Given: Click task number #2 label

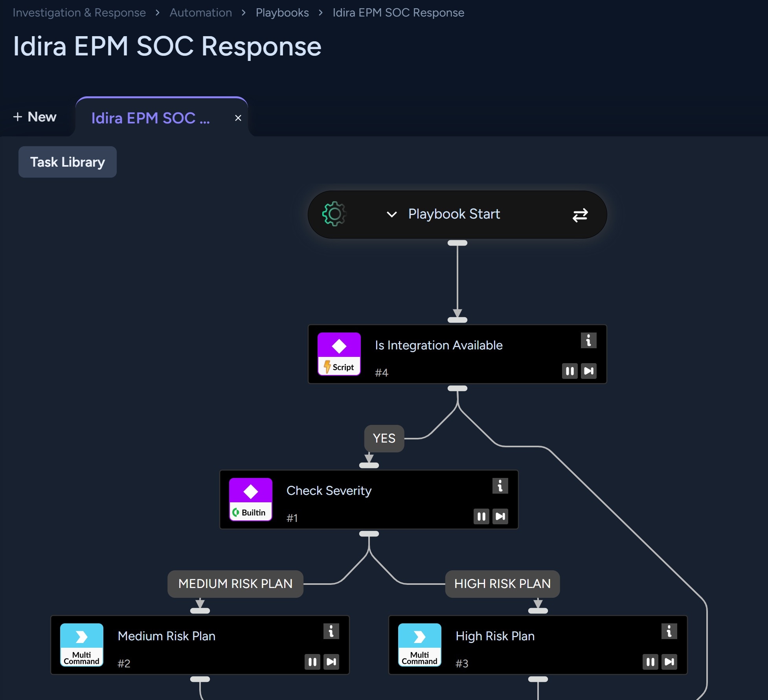Looking at the screenshot, I should 124,663.
